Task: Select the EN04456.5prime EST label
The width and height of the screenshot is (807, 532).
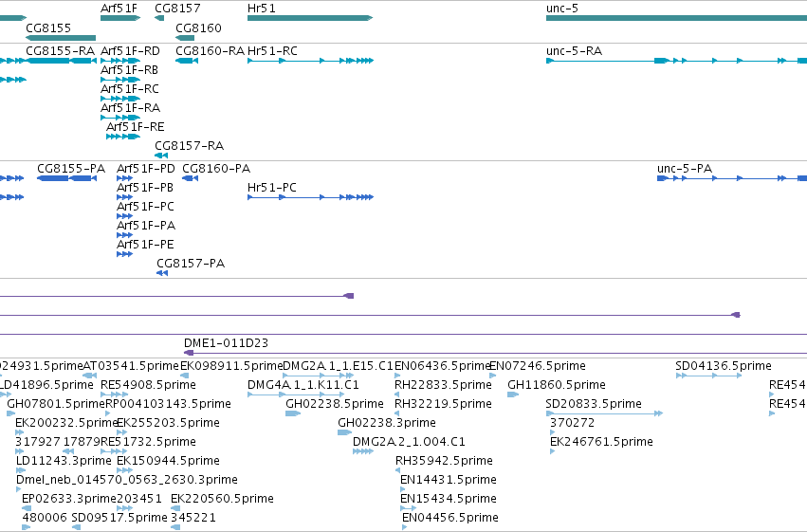Action: (450, 518)
